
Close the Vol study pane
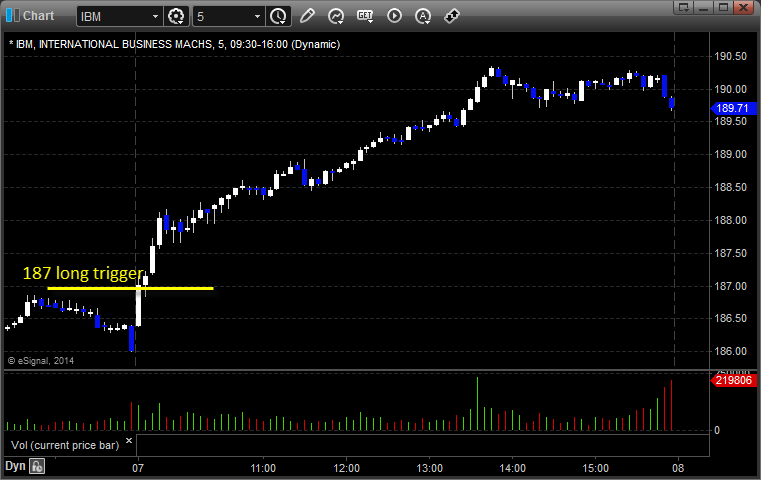129,441
